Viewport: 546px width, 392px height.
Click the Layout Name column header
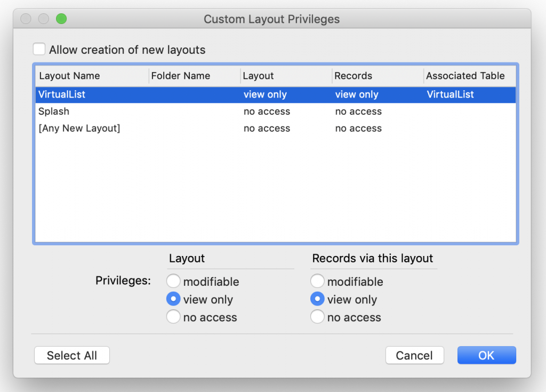click(x=69, y=76)
